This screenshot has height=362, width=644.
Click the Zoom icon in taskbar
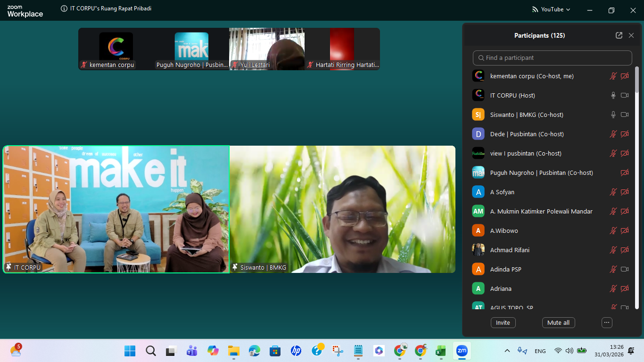462,351
